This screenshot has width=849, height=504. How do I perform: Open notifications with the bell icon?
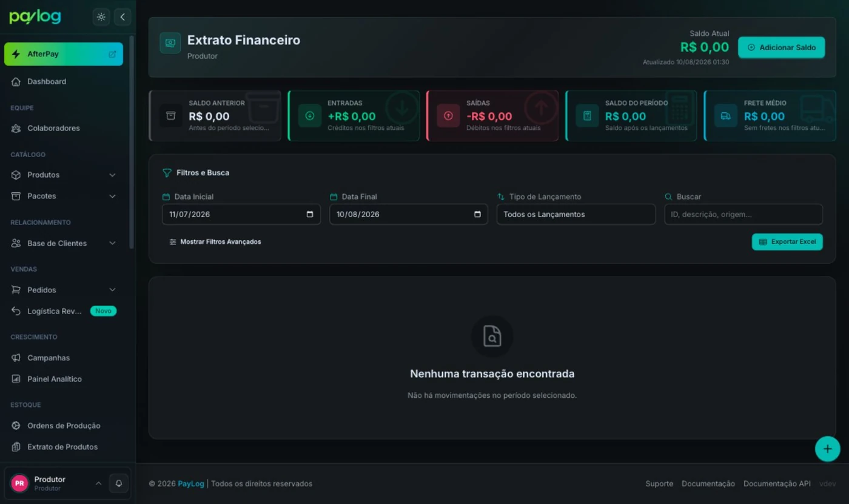click(x=119, y=483)
